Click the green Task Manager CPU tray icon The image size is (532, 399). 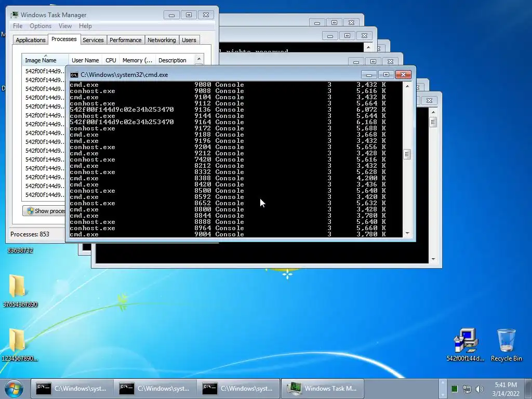(x=455, y=389)
